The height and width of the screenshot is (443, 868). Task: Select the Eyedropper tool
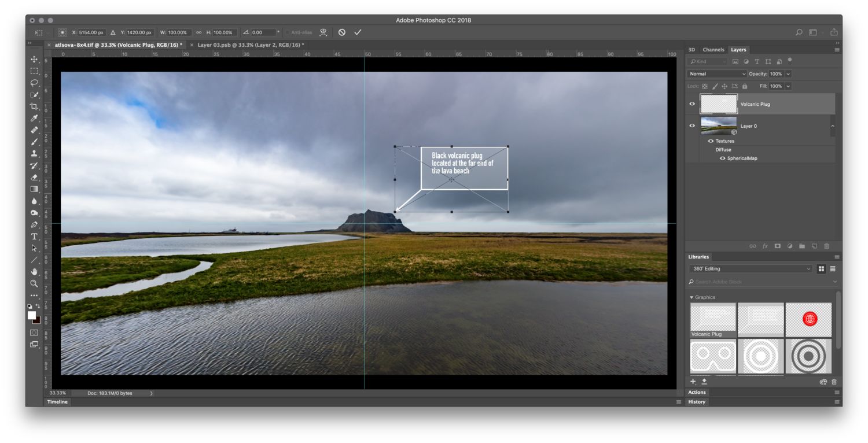click(34, 118)
